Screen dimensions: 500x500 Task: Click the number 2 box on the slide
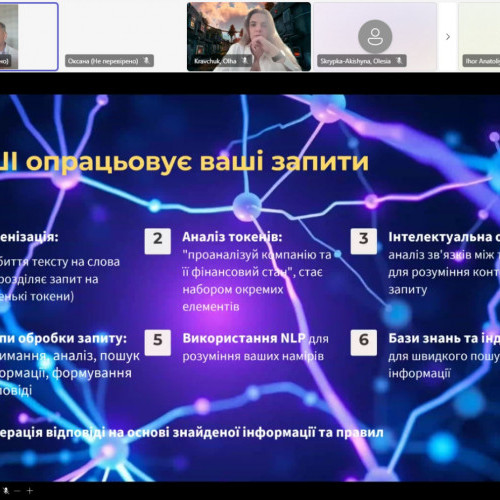pos(158,241)
